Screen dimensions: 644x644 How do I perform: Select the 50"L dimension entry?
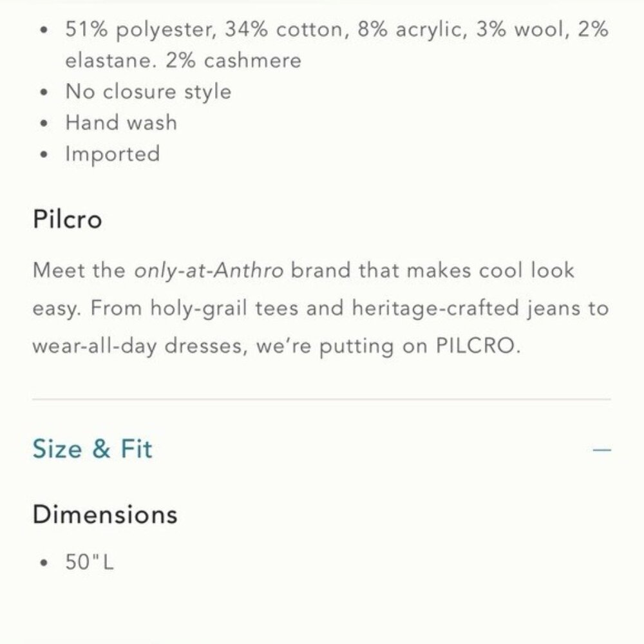tap(90, 562)
